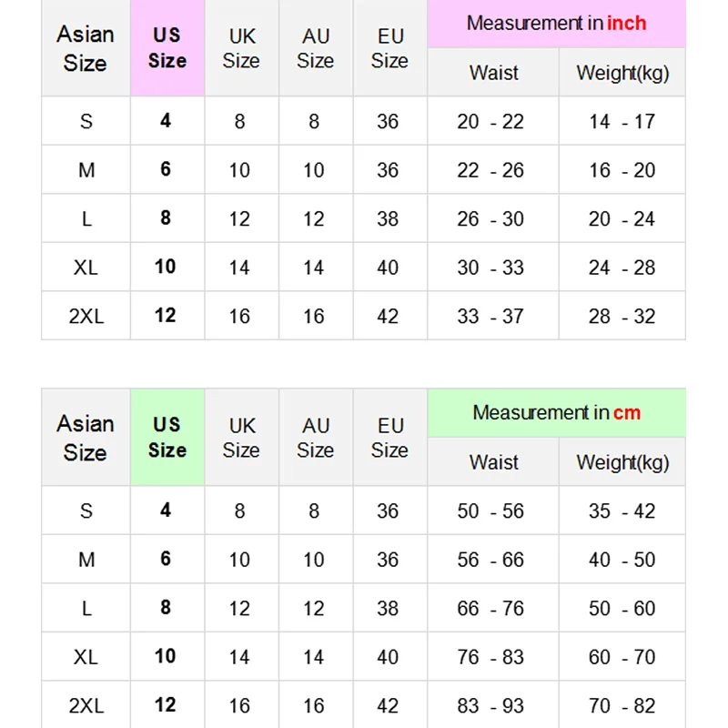This screenshot has width=728, height=728.
Task: Click weight value 14 - 17
Action: [x=622, y=122]
